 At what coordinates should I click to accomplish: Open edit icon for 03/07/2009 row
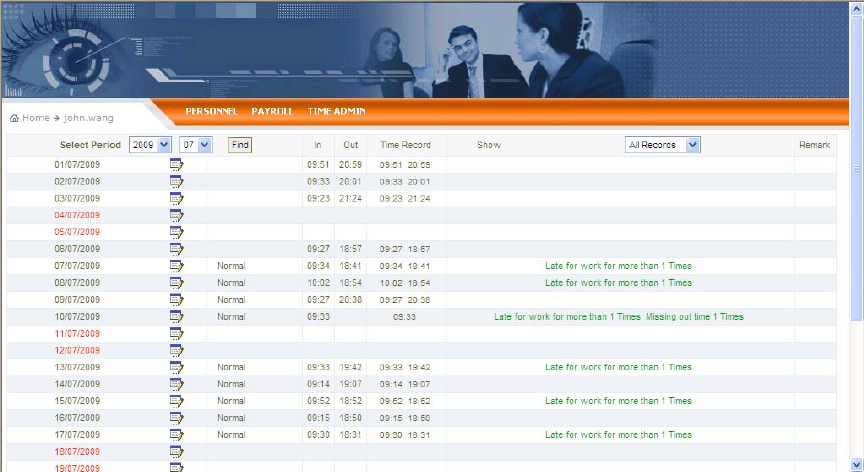(176, 198)
